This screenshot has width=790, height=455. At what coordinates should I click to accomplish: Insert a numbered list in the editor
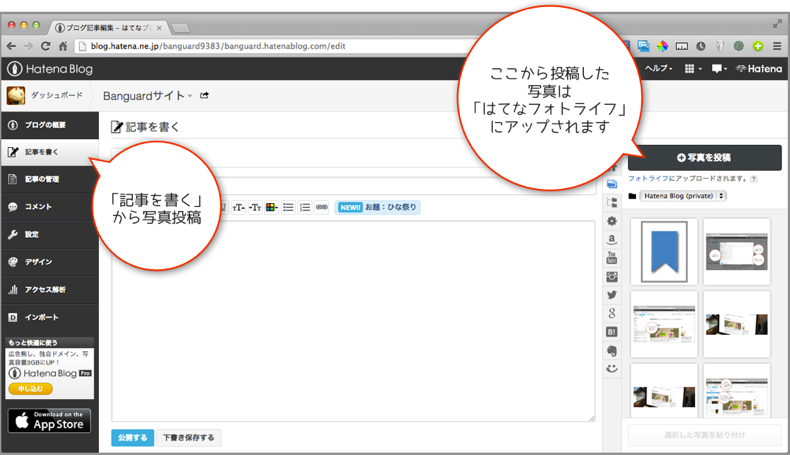(305, 207)
